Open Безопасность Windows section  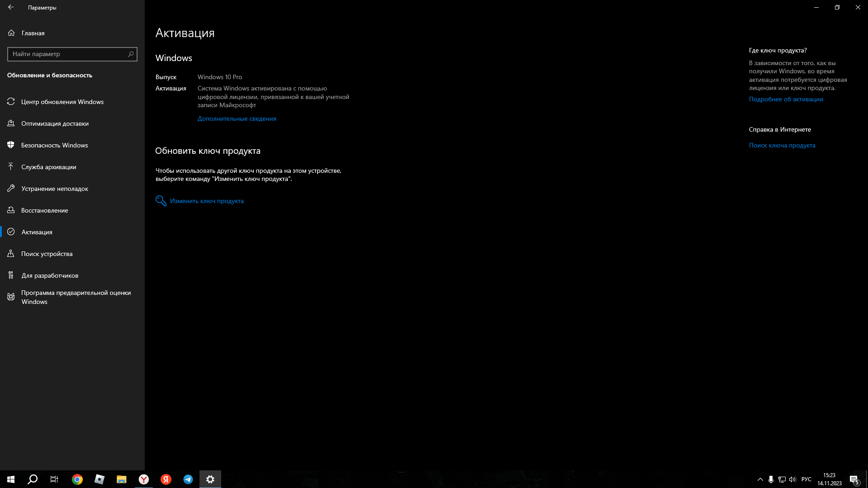coord(72,145)
